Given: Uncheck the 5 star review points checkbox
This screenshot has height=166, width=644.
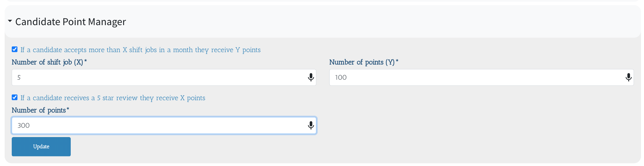Looking at the screenshot, I should pos(15,97).
